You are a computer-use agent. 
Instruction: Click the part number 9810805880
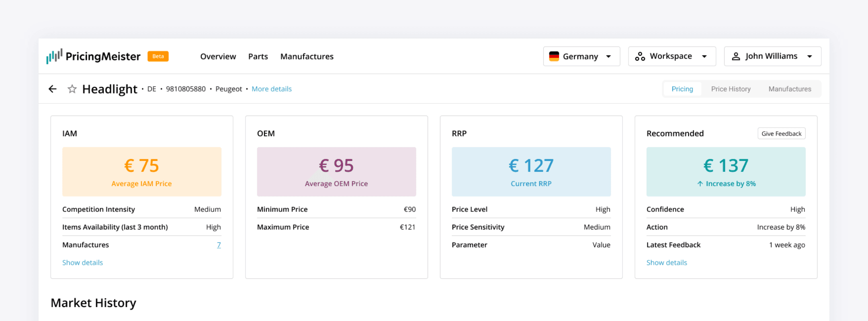click(x=186, y=89)
